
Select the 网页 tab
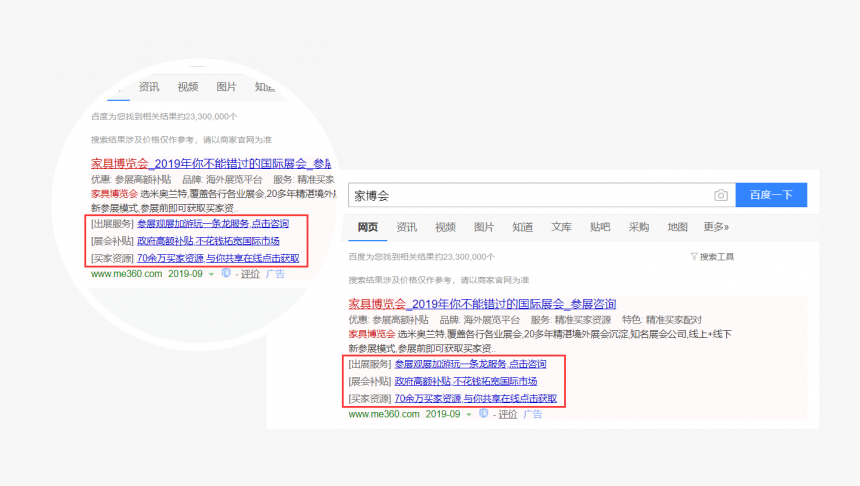coord(367,227)
